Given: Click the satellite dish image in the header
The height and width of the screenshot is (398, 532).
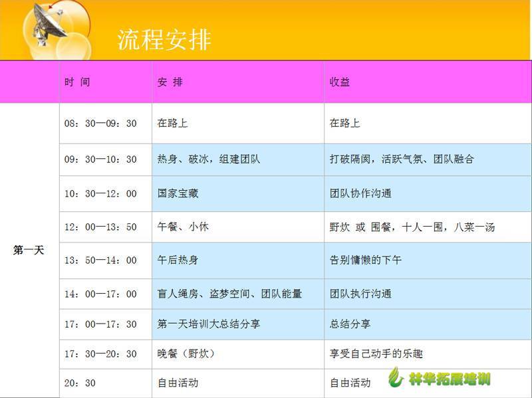Looking at the screenshot, I should pos(49,25).
